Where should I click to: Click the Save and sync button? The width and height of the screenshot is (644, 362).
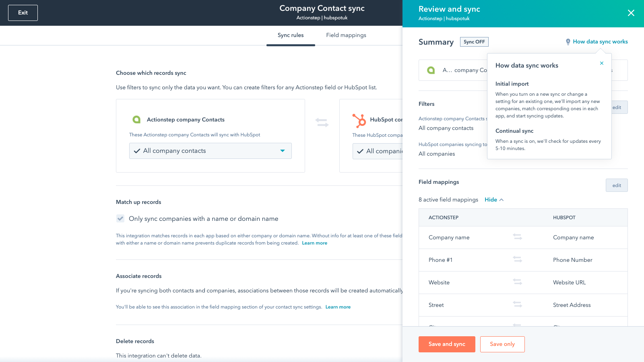(x=446, y=344)
